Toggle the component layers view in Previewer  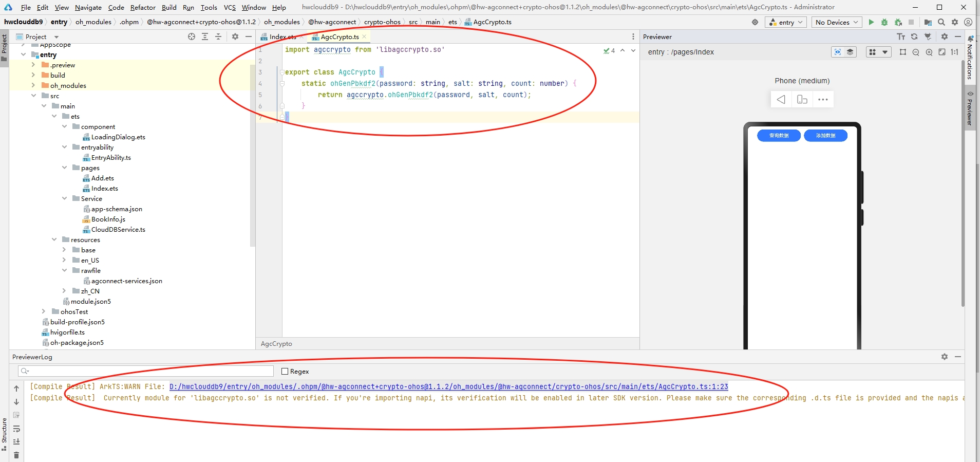[850, 52]
